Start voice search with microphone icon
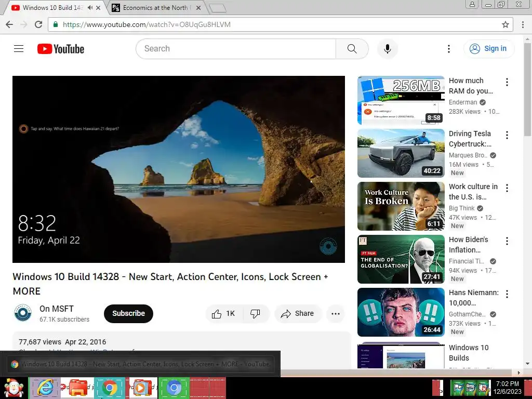This screenshot has width=532, height=399. [388, 49]
